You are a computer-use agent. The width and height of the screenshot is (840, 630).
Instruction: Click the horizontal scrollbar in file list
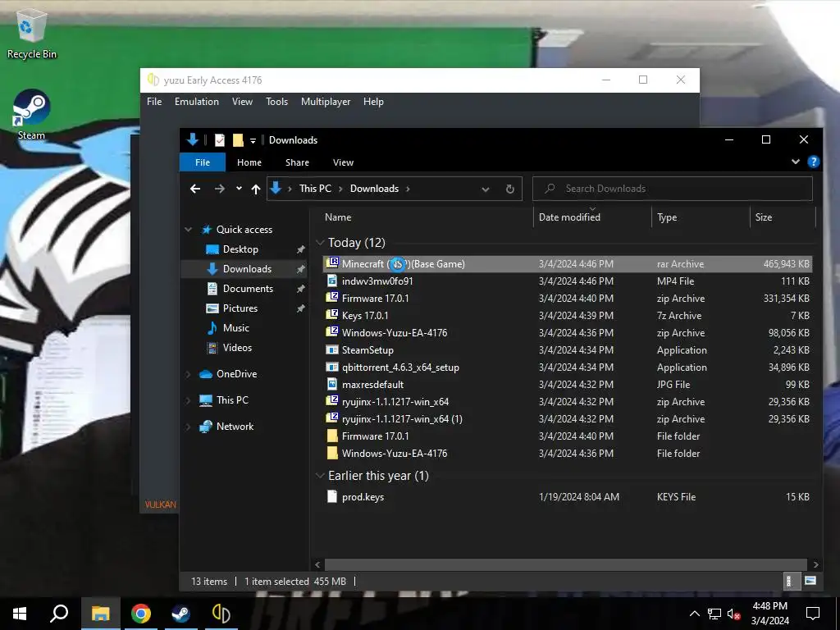click(x=566, y=564)
